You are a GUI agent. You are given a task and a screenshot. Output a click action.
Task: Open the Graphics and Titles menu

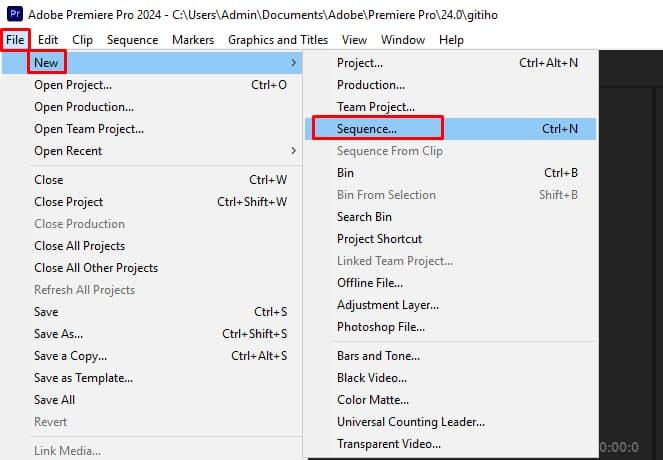278,40
